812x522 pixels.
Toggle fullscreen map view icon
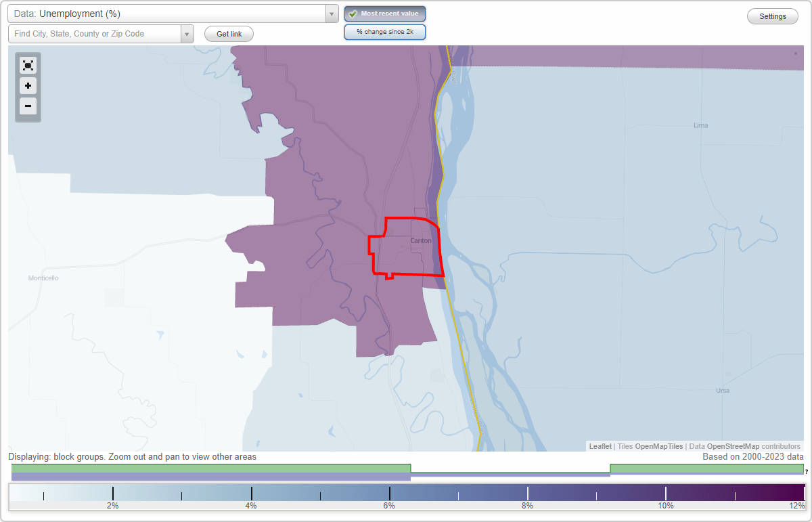pos(28,66)
